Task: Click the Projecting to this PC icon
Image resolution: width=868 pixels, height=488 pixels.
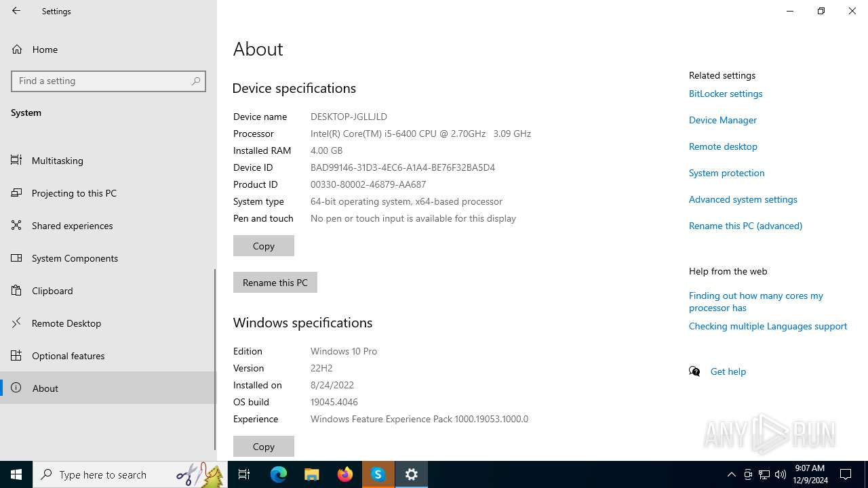Action: 16,192
